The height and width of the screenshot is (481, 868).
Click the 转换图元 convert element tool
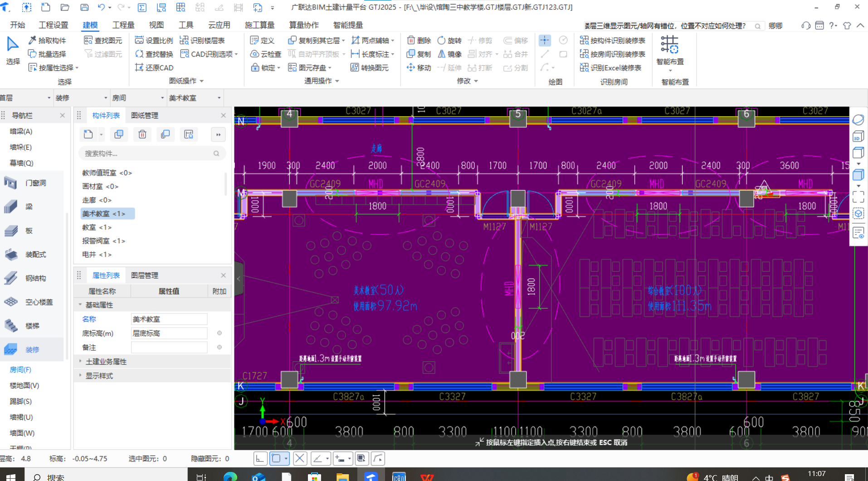(370, 68)
